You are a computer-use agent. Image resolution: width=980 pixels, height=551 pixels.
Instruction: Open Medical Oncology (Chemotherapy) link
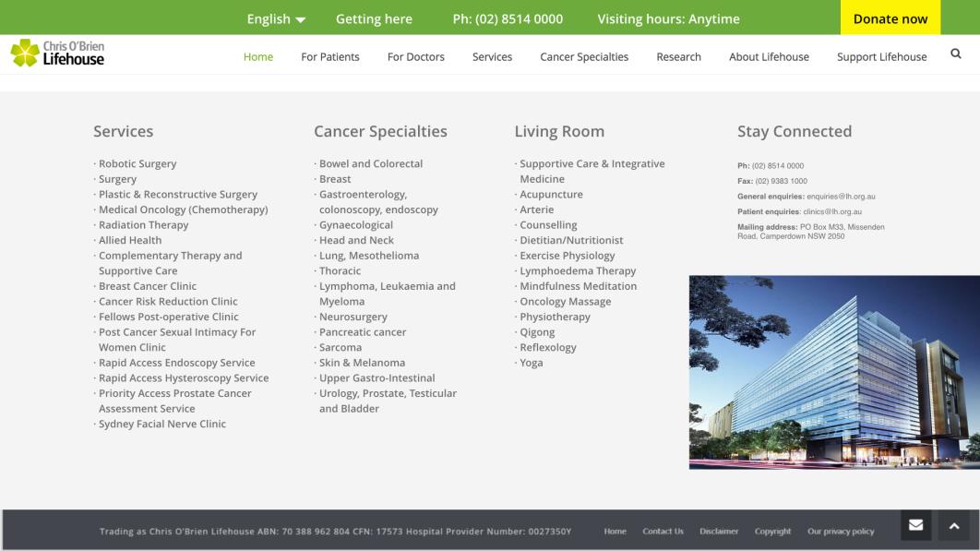[x=183, y=210]
